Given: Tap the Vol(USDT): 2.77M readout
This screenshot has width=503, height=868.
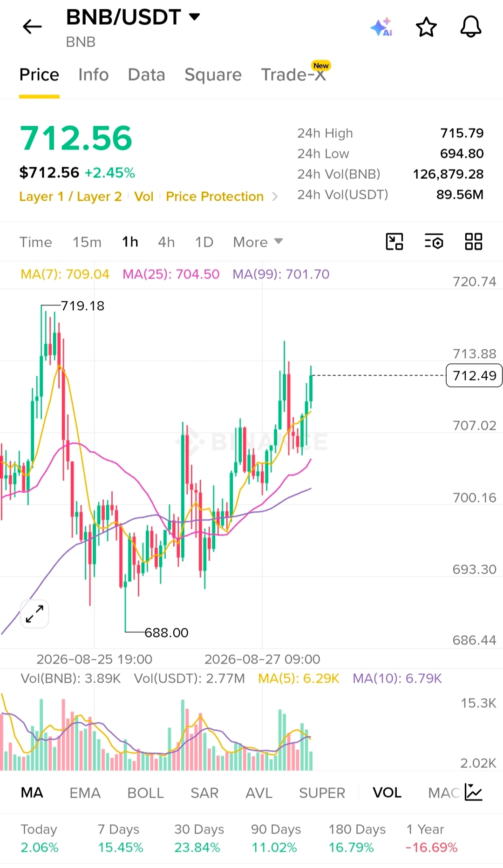Looking at the screenshot, I should click(x=190, y=678).
